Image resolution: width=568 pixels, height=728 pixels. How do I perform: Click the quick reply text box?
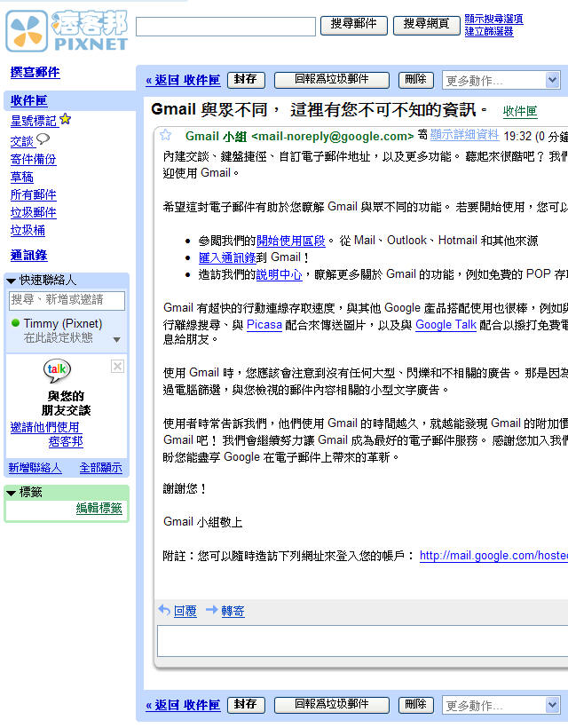pos(362,641)
